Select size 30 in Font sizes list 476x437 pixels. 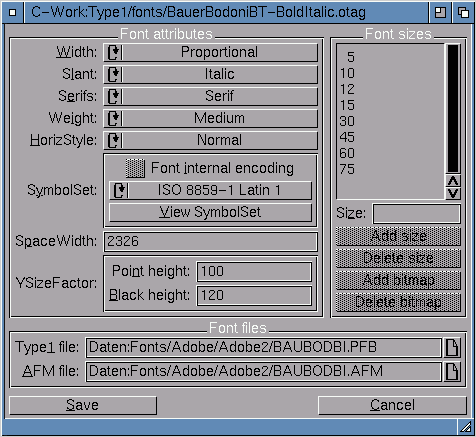(x=390, y=121)
